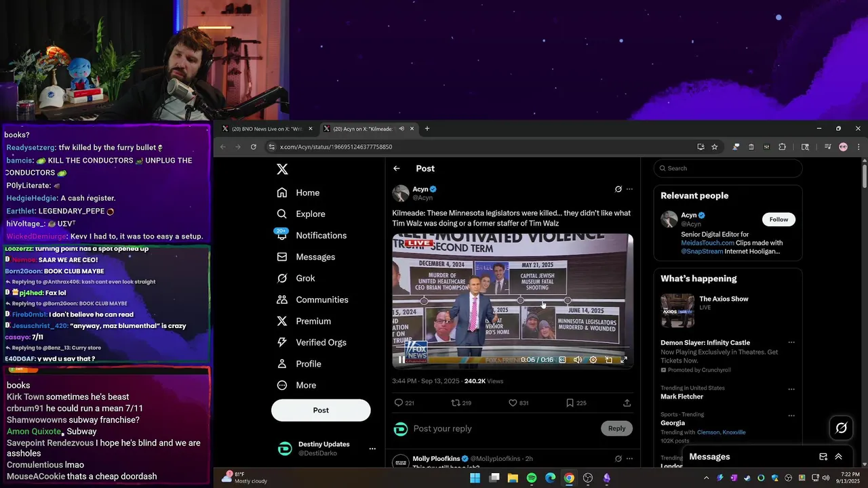Open Chrome three-dot menu
This screenshot has height=488, width=868.
(x=859, y=146)
